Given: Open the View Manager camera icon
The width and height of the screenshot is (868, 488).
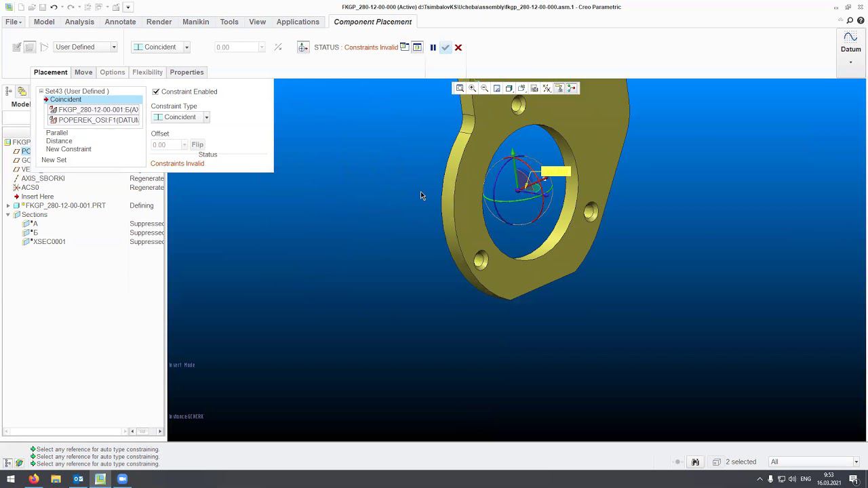Looking at the screenshot, I should [x=534, y=88].
